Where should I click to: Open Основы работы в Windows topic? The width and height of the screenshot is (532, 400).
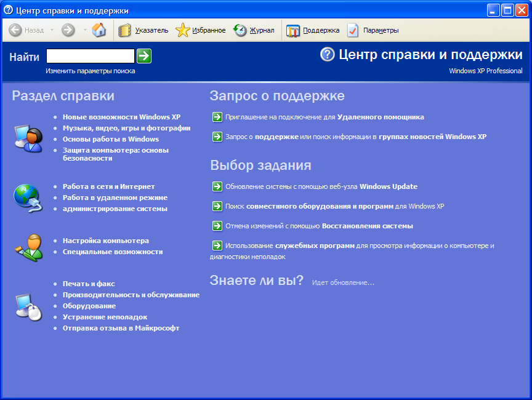(111, 139)
